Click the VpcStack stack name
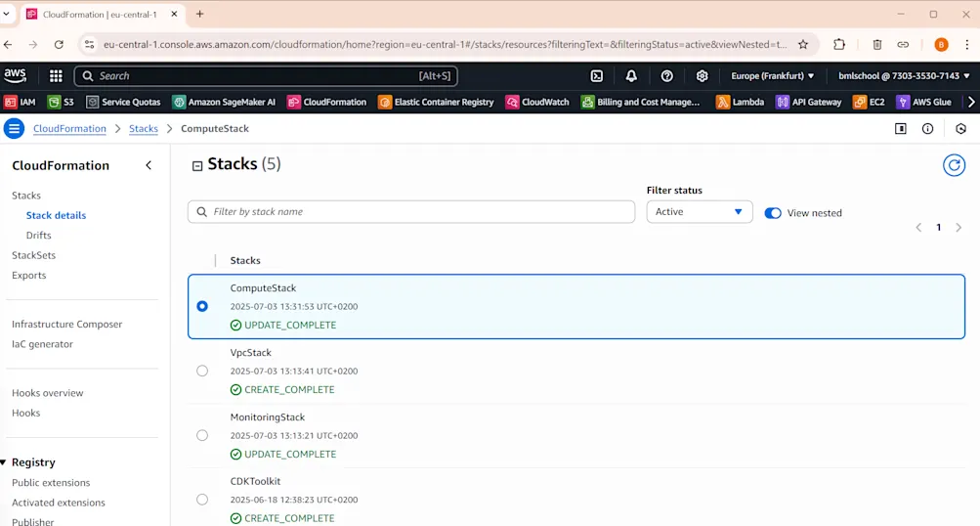 pos(251,352)
